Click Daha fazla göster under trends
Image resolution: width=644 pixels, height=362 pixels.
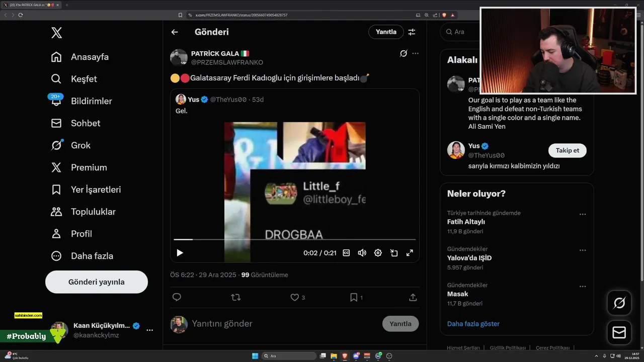473,324
